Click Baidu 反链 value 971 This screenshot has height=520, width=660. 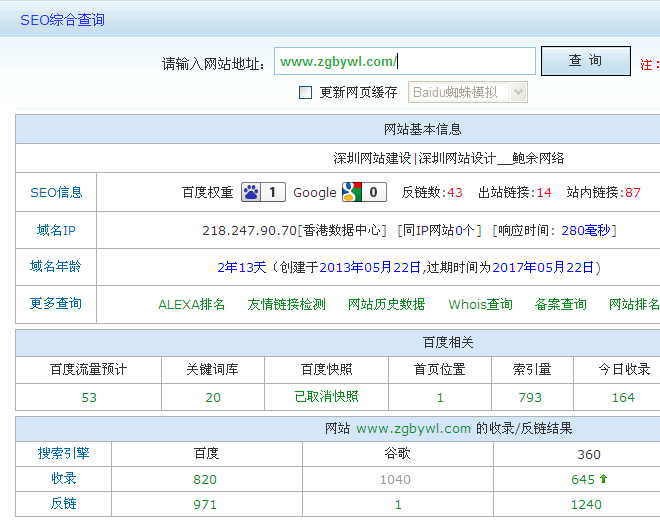(205, 504)
